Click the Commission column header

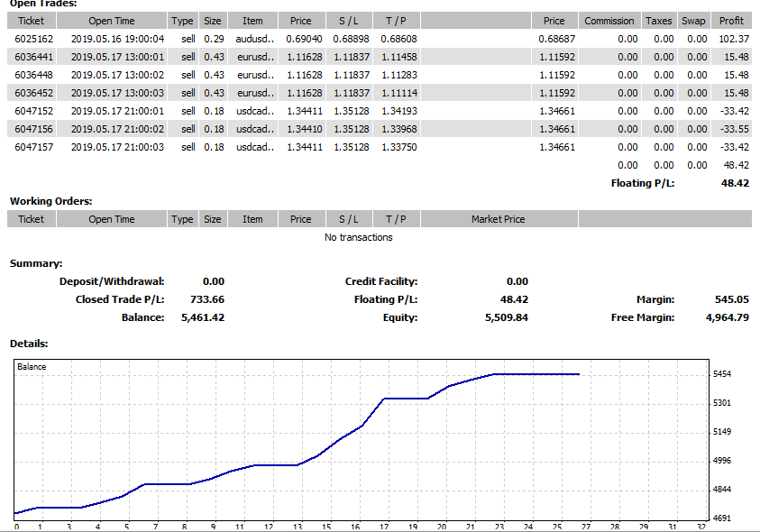609,21
